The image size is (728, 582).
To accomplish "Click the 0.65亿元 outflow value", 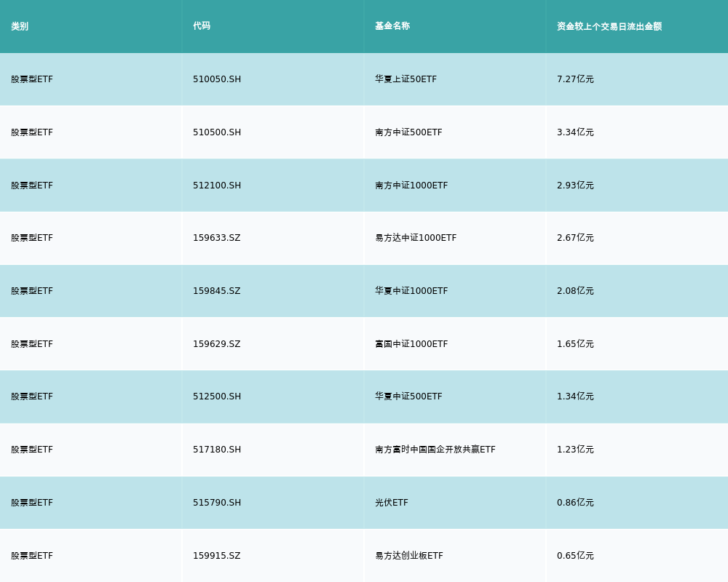I will coord(575,556).
